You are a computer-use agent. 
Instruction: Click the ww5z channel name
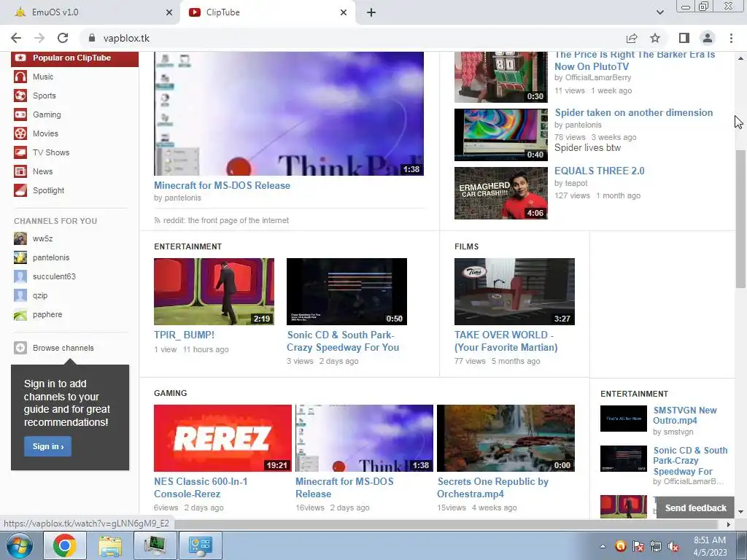tap(42, 238)
